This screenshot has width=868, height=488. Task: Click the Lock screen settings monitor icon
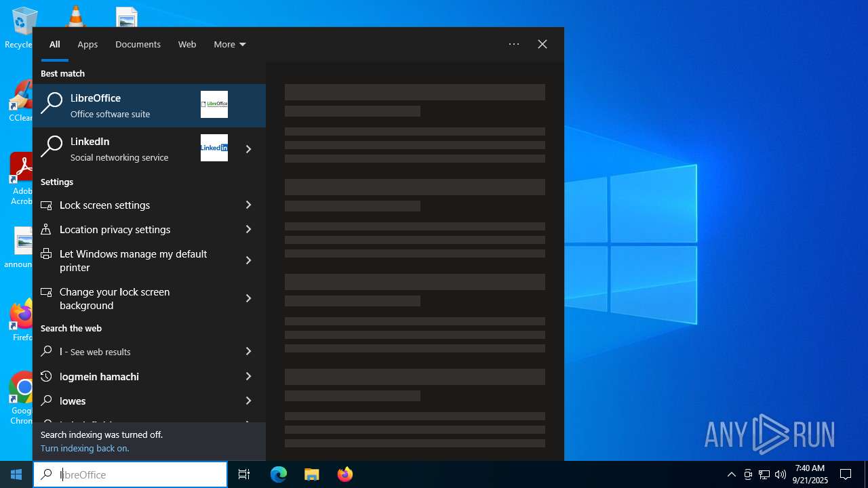[46, 205]
